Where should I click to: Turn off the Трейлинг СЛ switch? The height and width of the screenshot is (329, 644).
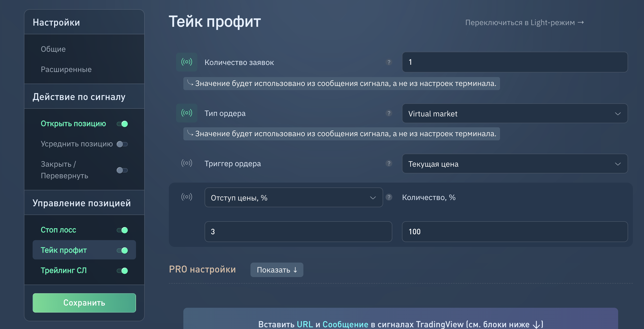[x=122, y=271]
